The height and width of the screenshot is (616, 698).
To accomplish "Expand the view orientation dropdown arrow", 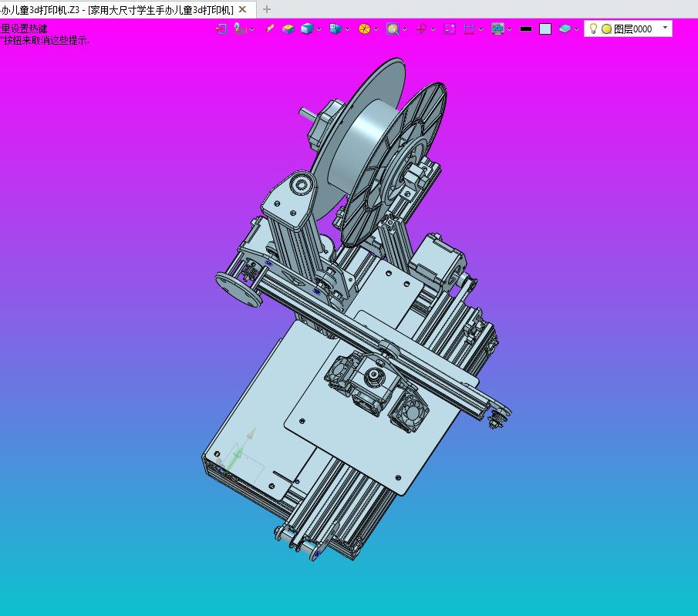I will click(347, 29).
